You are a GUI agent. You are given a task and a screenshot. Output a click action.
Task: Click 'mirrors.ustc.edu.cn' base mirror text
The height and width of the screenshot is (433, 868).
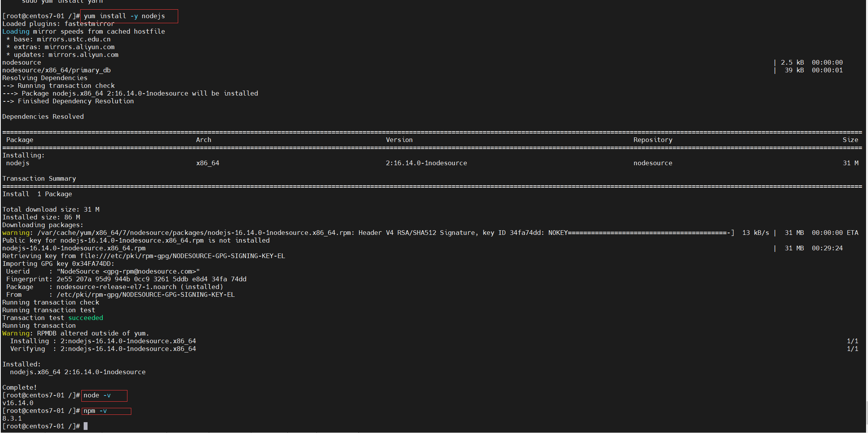click(74, 39)
